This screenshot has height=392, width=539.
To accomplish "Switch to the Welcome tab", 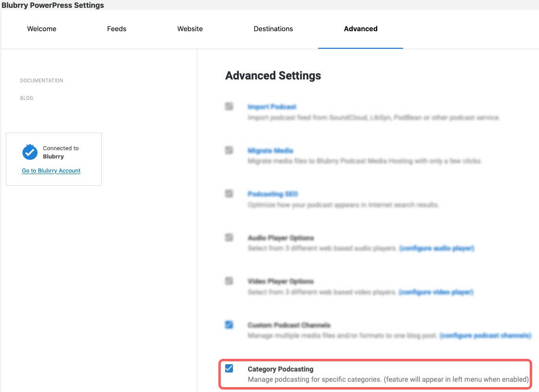I will [x=41, y=29].
